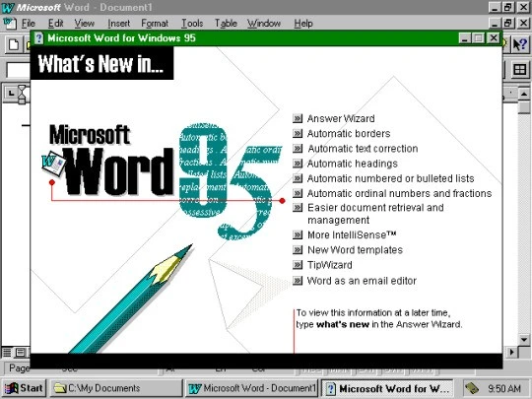Open the TipWizard topic arrow button

298,265
